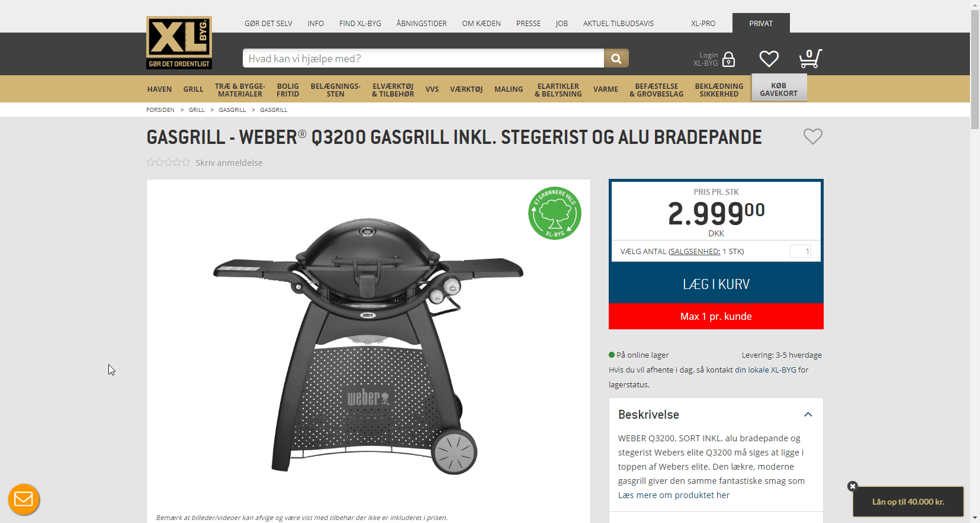980x523 pixels.
Task: Focus the 'Hvad kan vi hjælpe med?' search field
Action: (x=423, y=59)
